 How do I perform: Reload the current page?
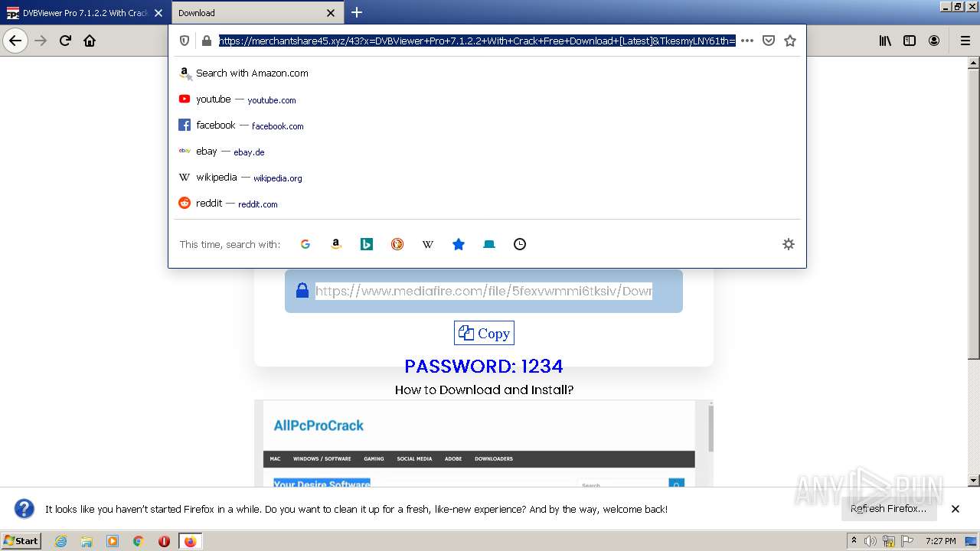[65, 41]
